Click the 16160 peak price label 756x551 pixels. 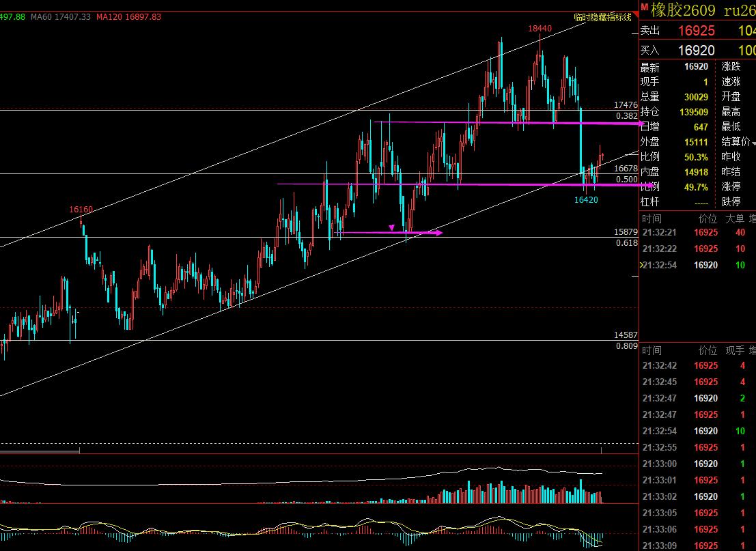pyautogui.click(x=81, y=209)
